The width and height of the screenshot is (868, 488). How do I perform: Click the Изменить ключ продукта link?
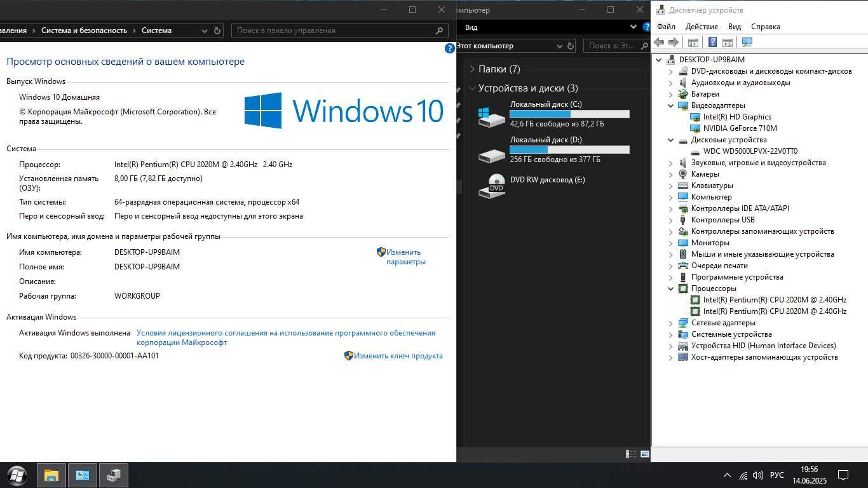tap(398, 356)
